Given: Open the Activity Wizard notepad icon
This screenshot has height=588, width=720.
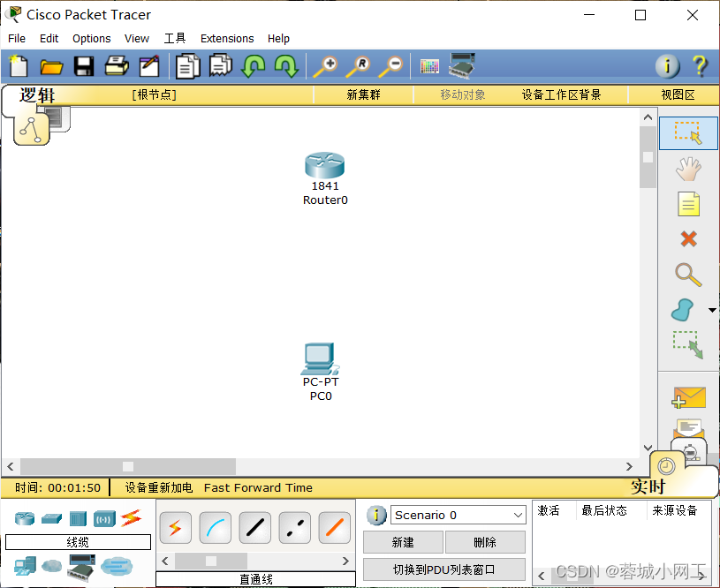Looking at the screenshot, I should [x=149, y=66].
